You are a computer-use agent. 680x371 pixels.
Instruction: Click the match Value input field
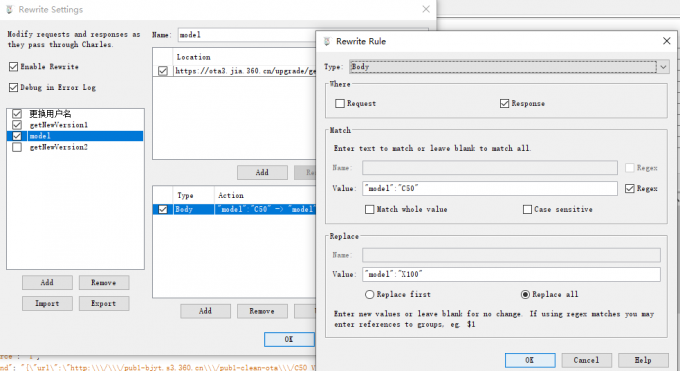pyautogui.click(x=490, y=188)
